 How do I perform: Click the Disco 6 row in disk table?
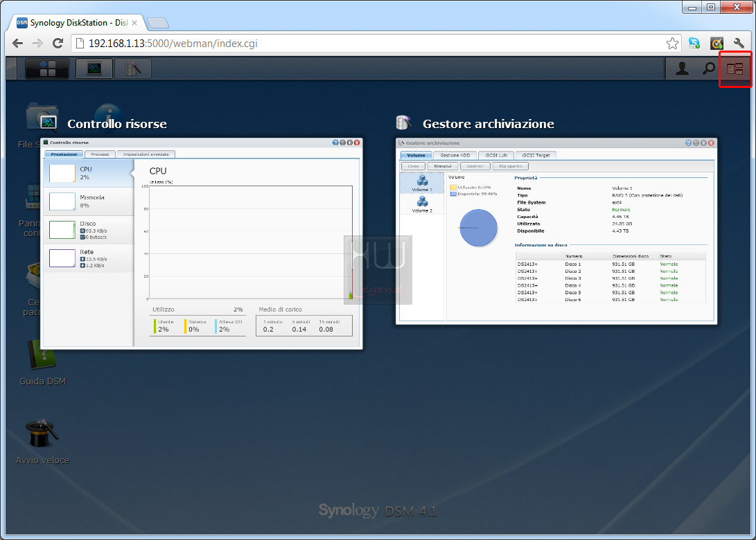point(610,300)
